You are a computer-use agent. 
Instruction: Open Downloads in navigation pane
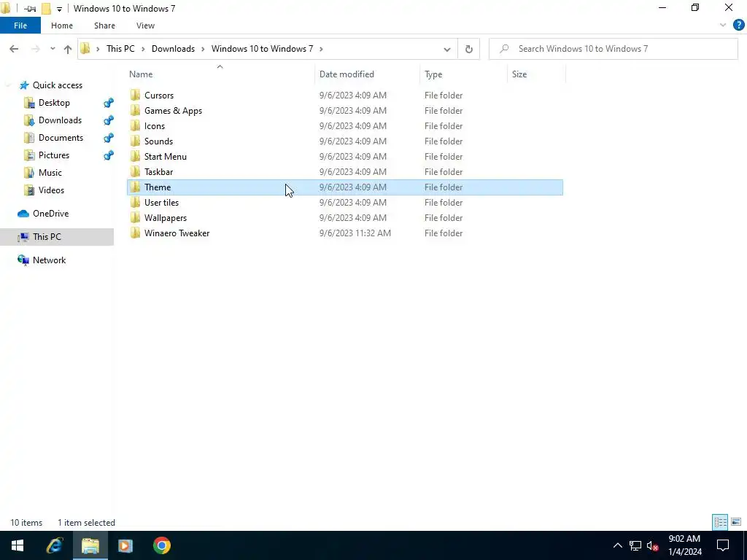(60, 120)
